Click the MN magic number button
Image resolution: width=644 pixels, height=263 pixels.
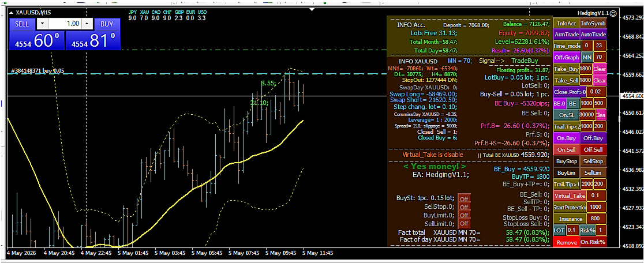587,57
